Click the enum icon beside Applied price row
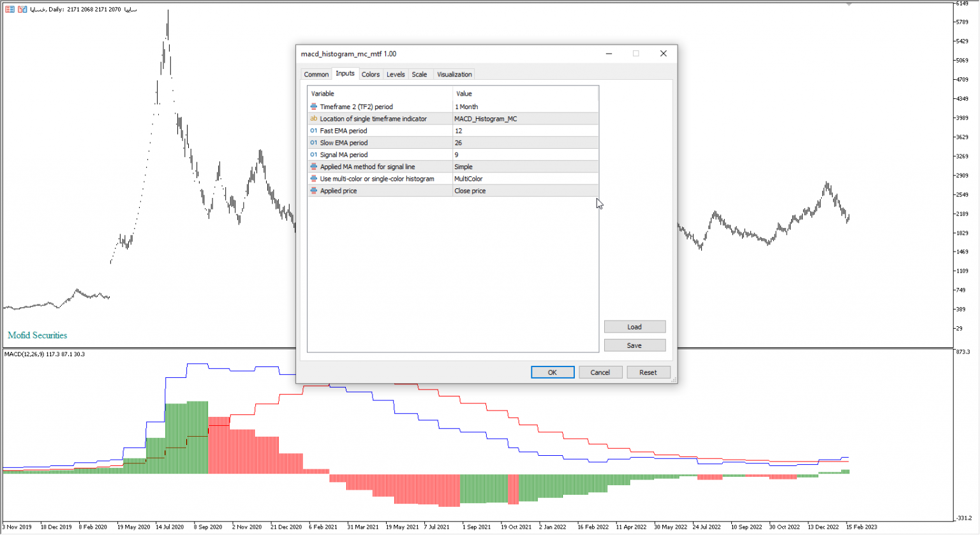Viewport: 980px width, 535px height. click(313, 190)
